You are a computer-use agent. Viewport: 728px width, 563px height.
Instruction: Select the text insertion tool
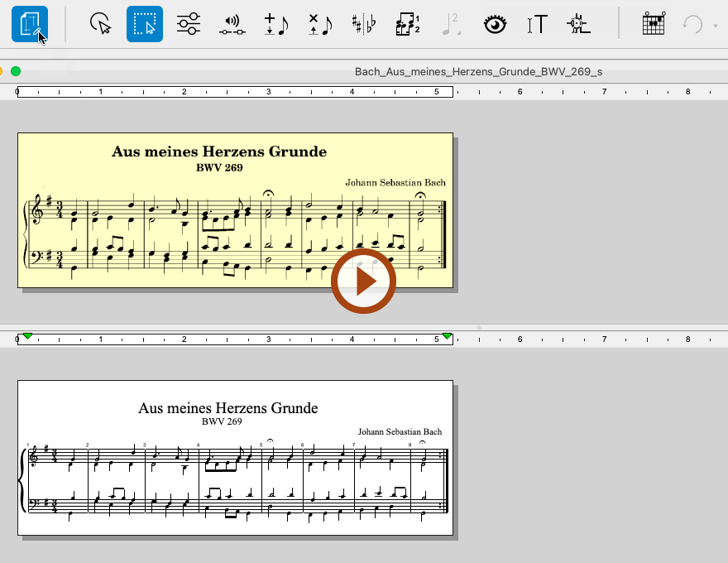[x=538, y=24]
